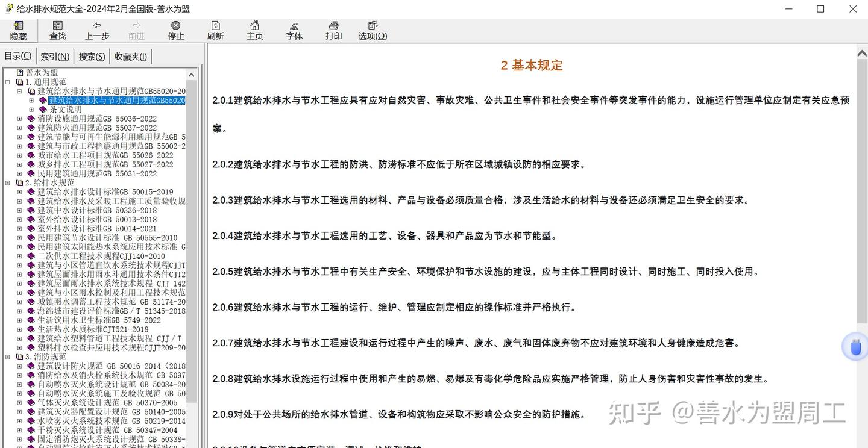Screen dimensions: 868x448
Task: Select the 建筑中水设计标准GB 50336-2018 tree item
Action: click(x=96, y=210)
